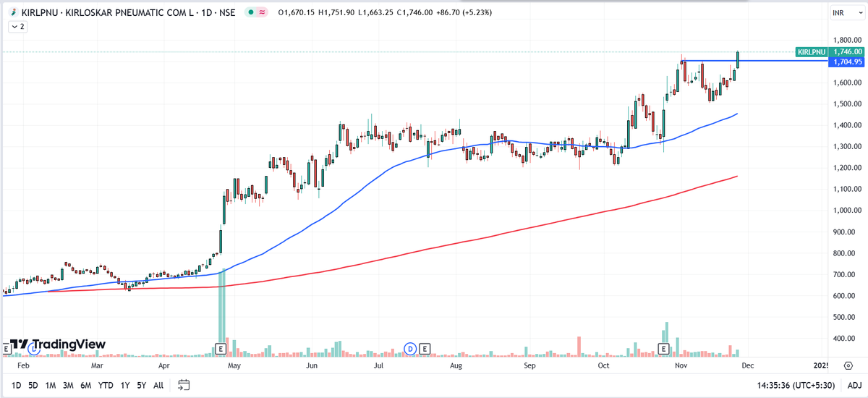Click the KIRLPNU 1,746.00 price label
Viewport: 868px width, 398px height.
(x=830, y=52)
